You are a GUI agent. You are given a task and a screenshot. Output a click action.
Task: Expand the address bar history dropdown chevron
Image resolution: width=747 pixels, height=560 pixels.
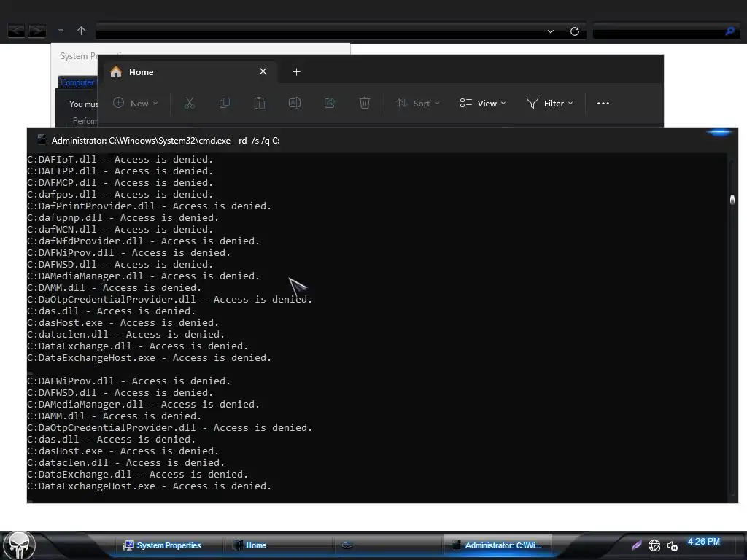coord(550,31)
